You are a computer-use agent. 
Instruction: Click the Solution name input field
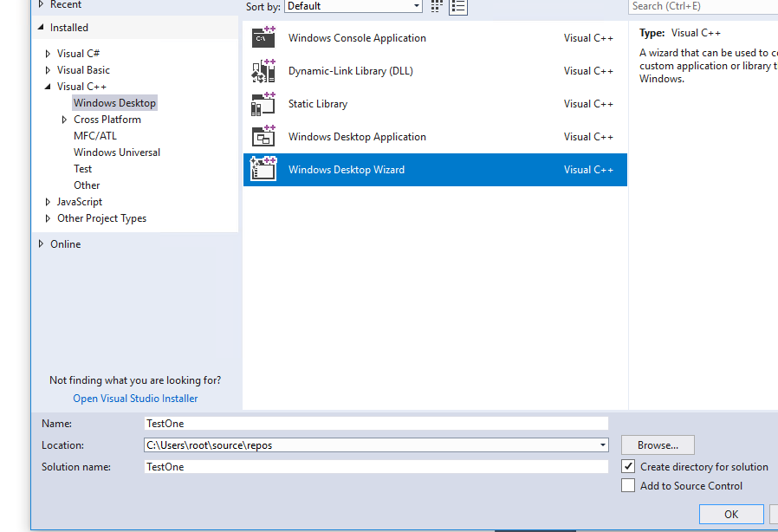376,466
